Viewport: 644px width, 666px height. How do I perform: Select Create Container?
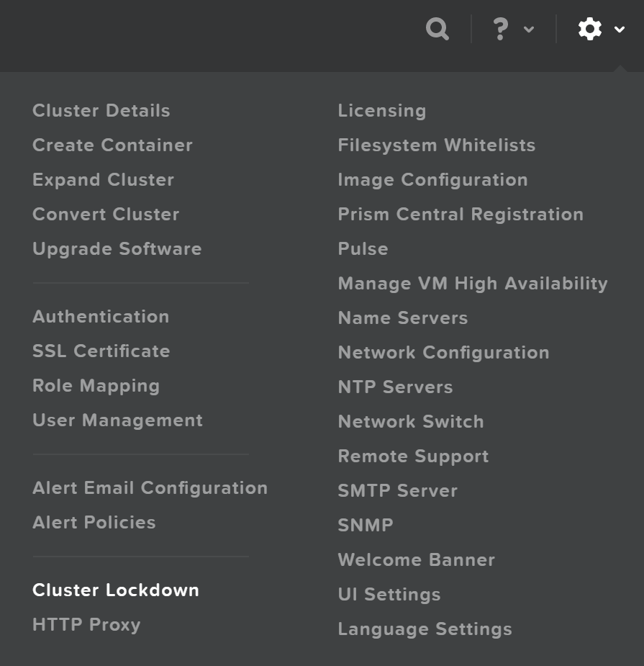[x=112, y=145]
